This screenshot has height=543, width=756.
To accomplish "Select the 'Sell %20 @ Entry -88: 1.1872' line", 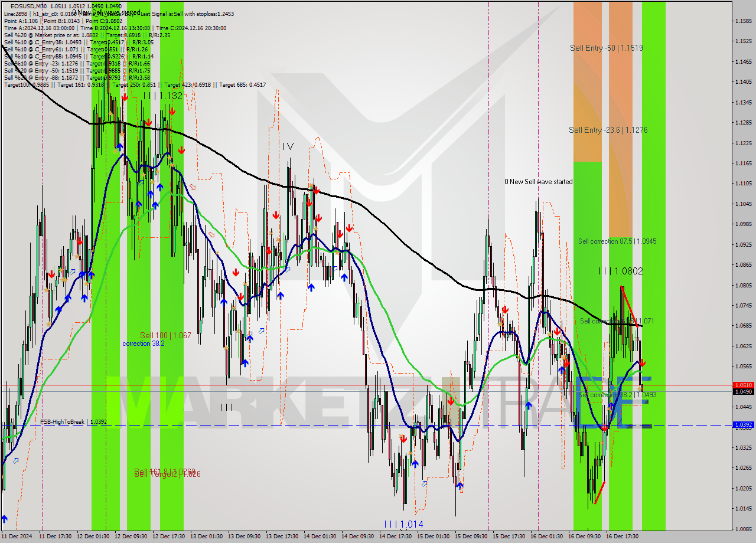I will click(x=77, y=77).
